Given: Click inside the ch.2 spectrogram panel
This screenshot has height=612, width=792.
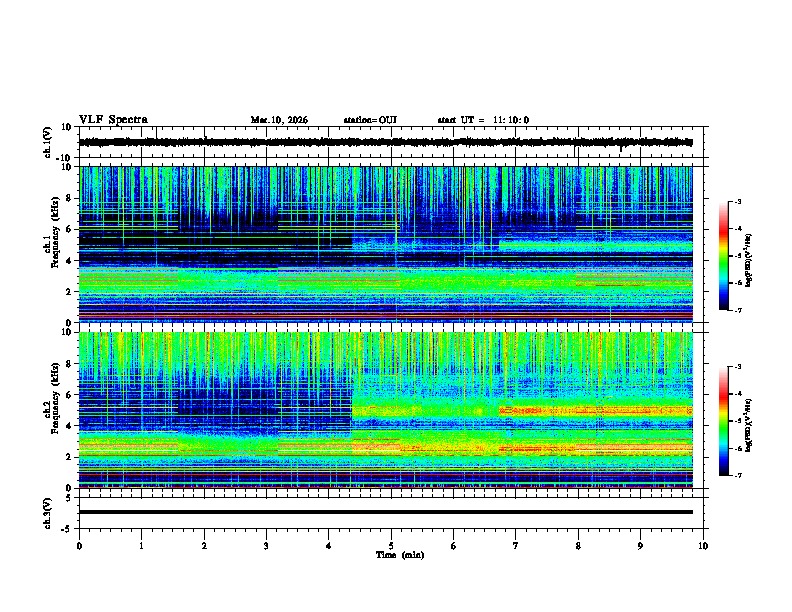Looking at the screenshot, I should [x=385, y=410].
